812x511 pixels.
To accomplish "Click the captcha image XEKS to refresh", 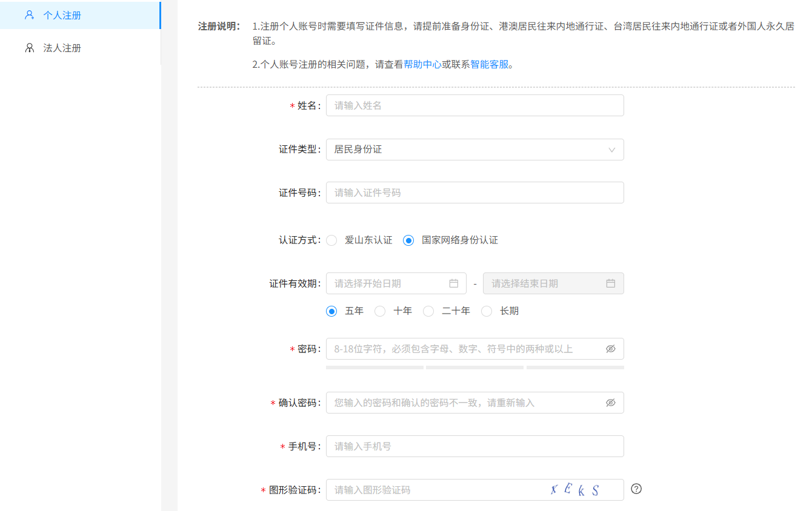I will (575, 490).
